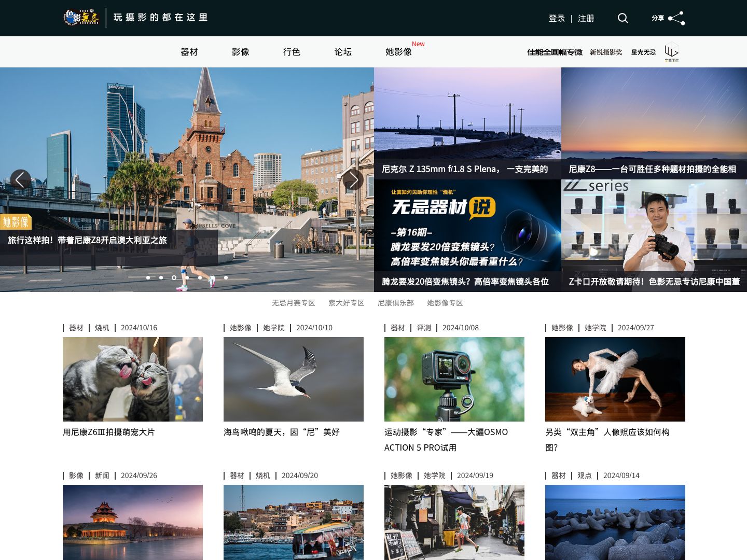Click 烧机 tag dated 2024/09/20
The image size is (747, 560).
pos(263,475)
